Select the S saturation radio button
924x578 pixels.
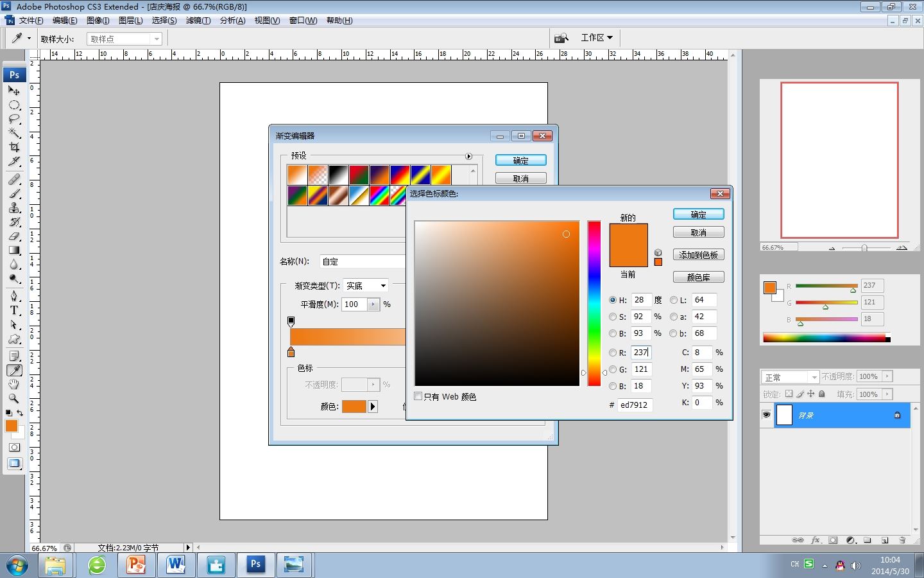coord(613,317)
